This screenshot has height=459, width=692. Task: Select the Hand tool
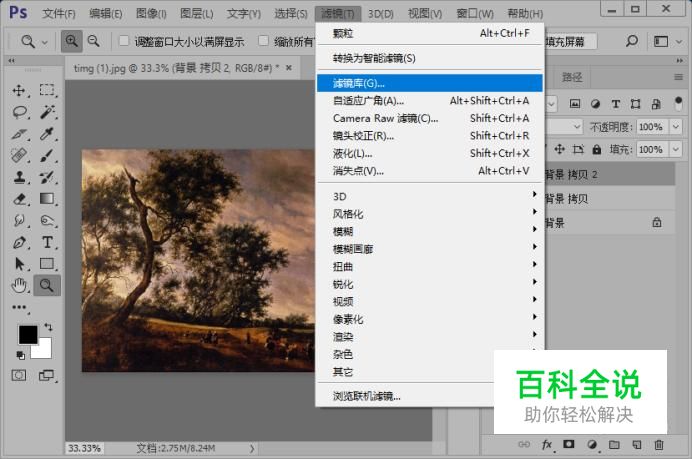pos(19,286)
